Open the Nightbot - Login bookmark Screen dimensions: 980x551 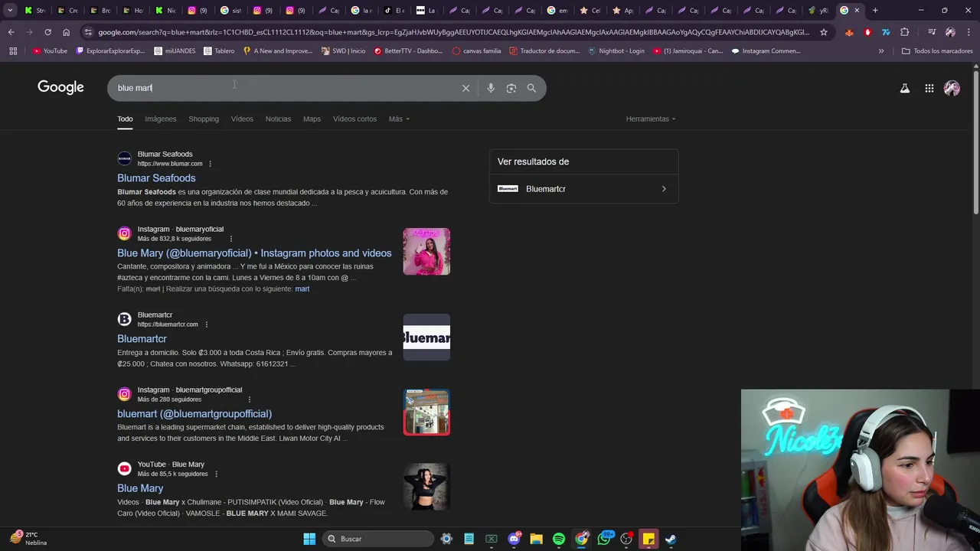coord(616,51)
